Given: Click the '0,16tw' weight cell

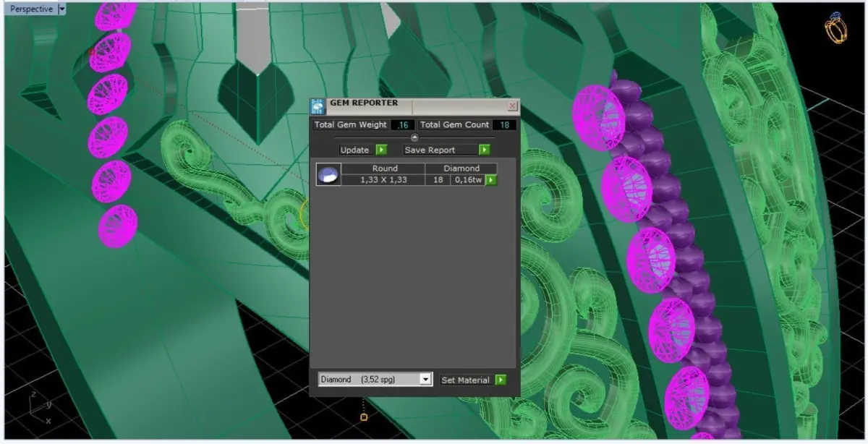Looking at the screenshot, I should tap(468, 180).
